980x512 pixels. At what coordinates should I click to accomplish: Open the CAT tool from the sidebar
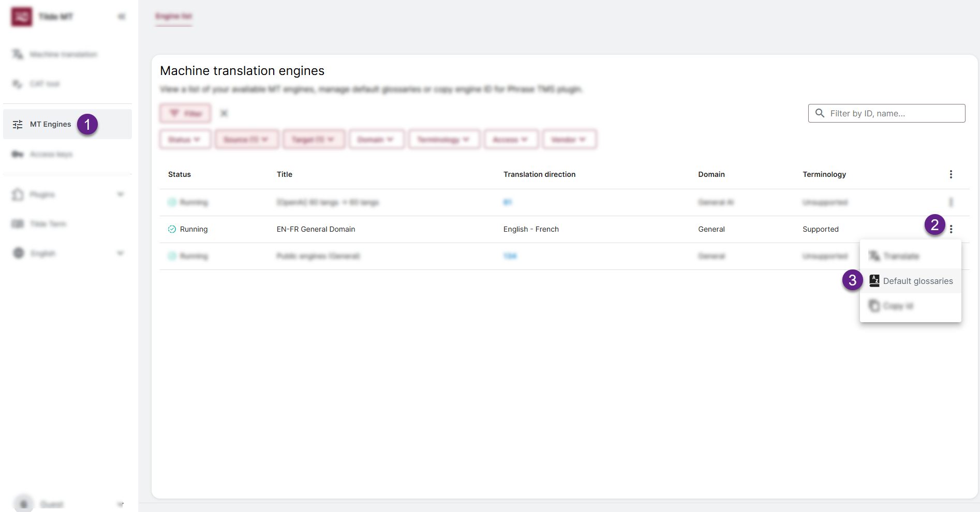pyautogui.click(x=18, y=83)
